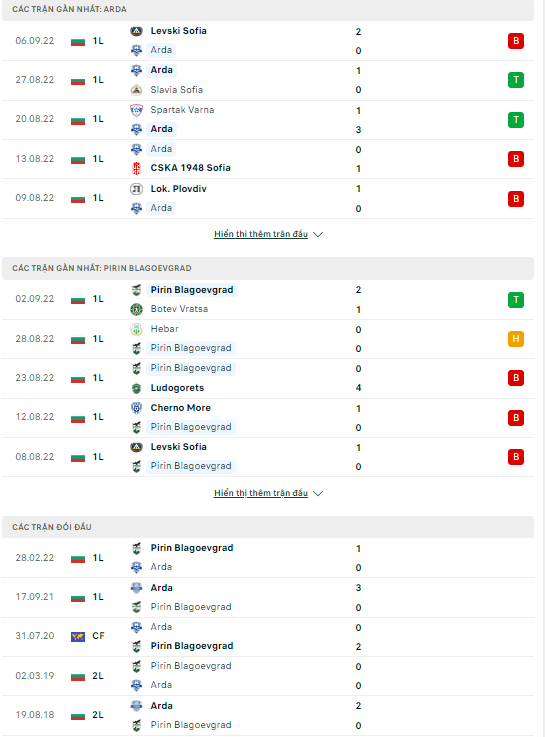The height and width of the screenshot is (737, 545).
Task: Click the Cherno More team badge
Action: click(x=136, y=408)
